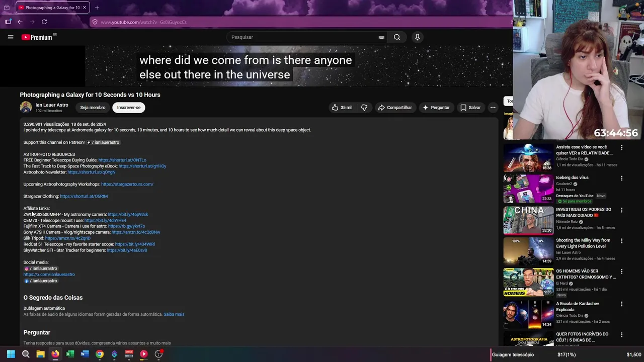
Task: Open Word from the taskbar
Action: tap(85, 354)
